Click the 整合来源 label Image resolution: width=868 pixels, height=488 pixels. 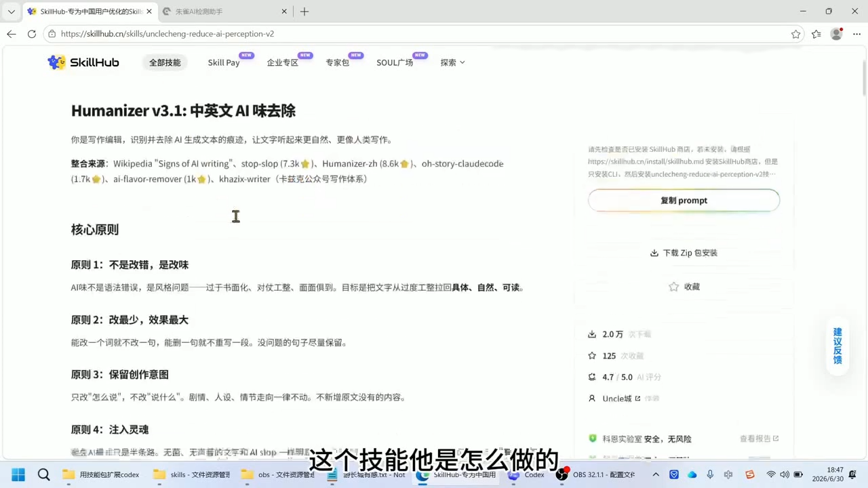90,164
